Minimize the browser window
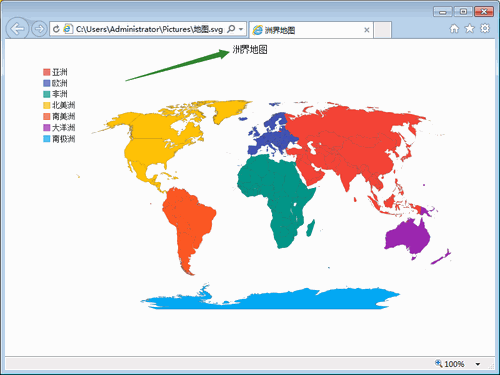Image resolution: width=500 pixels, height=375 pixels. pyautogui.click(x=443, y=12)
